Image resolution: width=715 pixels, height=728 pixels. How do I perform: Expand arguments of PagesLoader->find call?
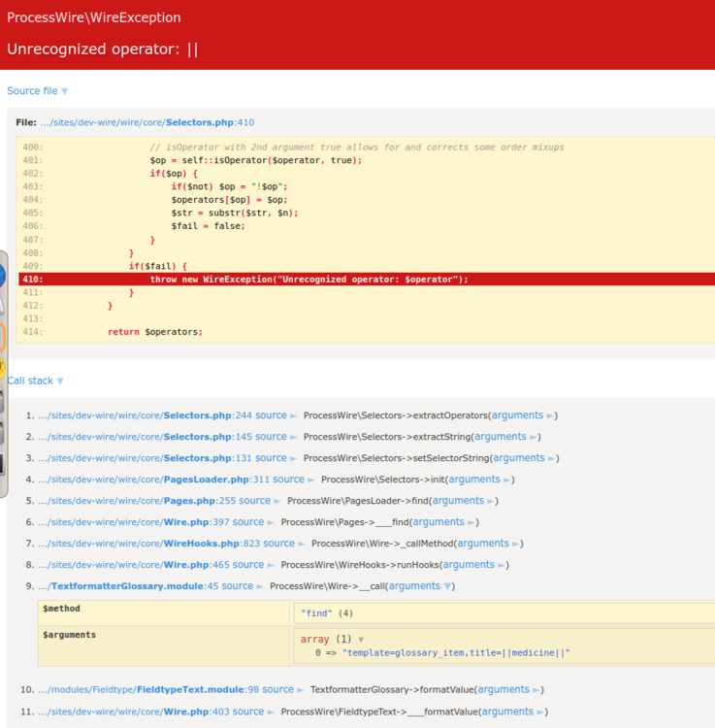click(463, 501)
